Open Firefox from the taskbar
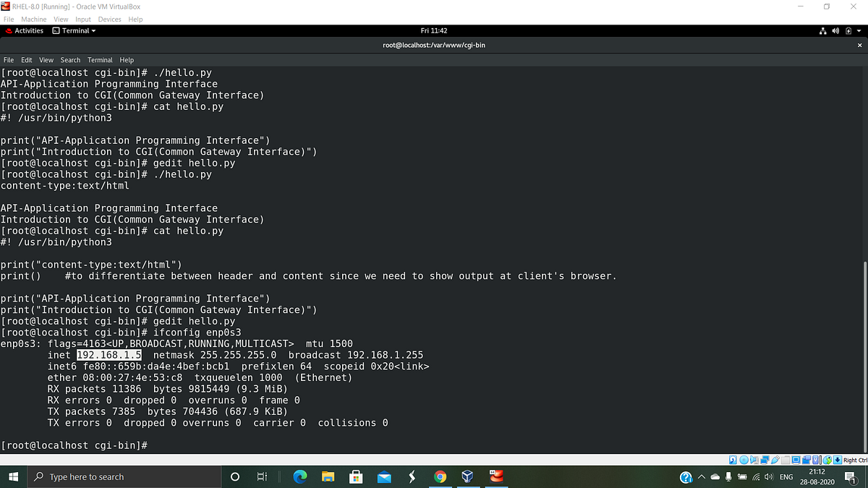This screenshot has height=488, width=868. (299, 476)
